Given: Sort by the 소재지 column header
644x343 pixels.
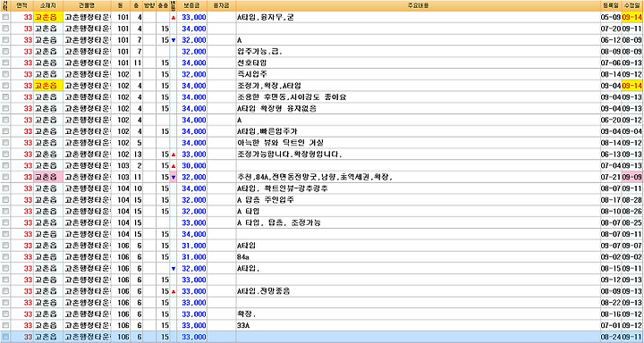Looking at the screenshot, I should [47, 5].
